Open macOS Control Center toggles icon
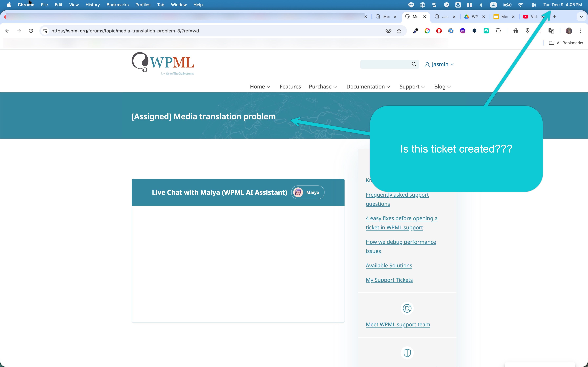The width and height of the screenshot is (588, 367). click(x=534, y=5)
